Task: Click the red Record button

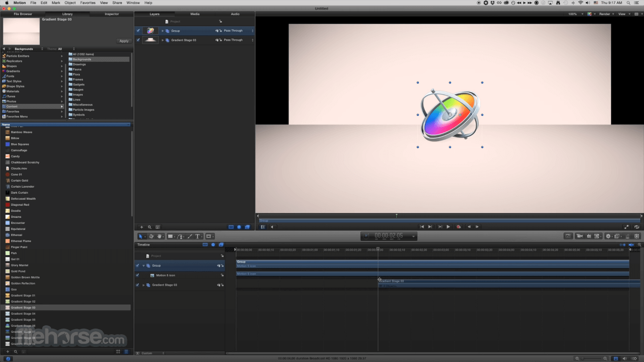Action: point(459,227)
